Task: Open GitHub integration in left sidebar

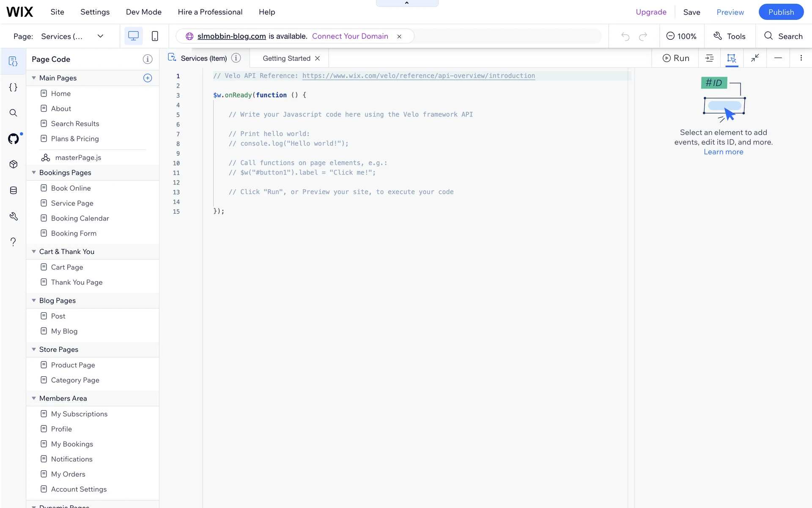Action: tap(13, 138)
